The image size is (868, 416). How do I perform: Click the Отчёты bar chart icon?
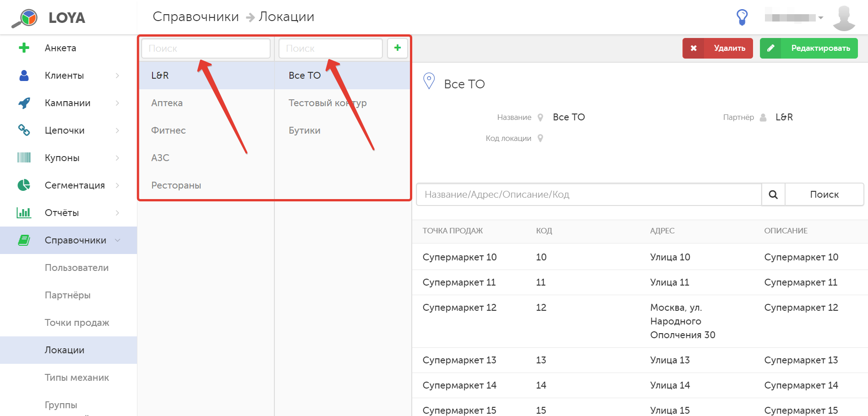pyautogui.click(x=24, y=213)
